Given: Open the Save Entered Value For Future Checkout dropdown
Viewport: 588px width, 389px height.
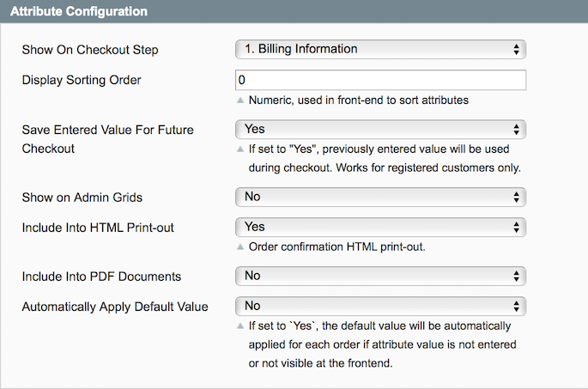Looking at the screenshot, I should point(380,130).
